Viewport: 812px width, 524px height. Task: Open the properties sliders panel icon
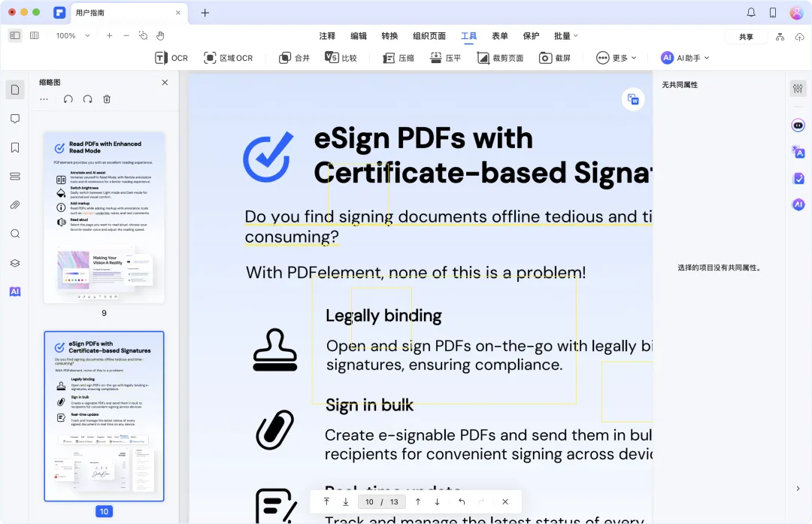(798, 89)
